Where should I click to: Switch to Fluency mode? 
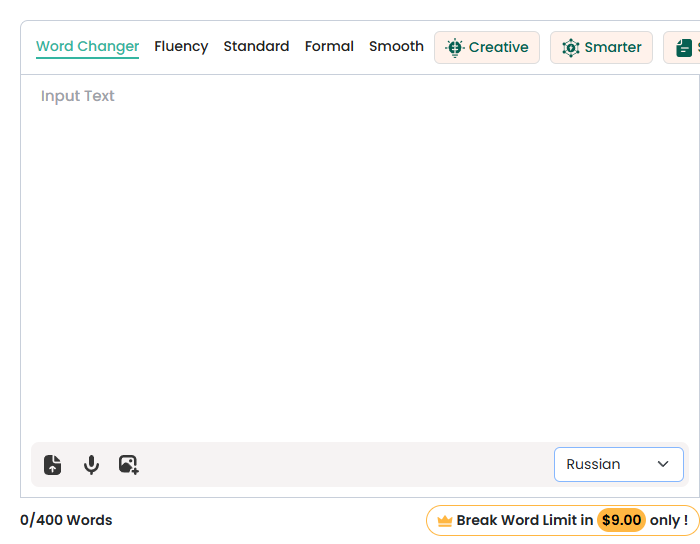[x=181, y=46]
